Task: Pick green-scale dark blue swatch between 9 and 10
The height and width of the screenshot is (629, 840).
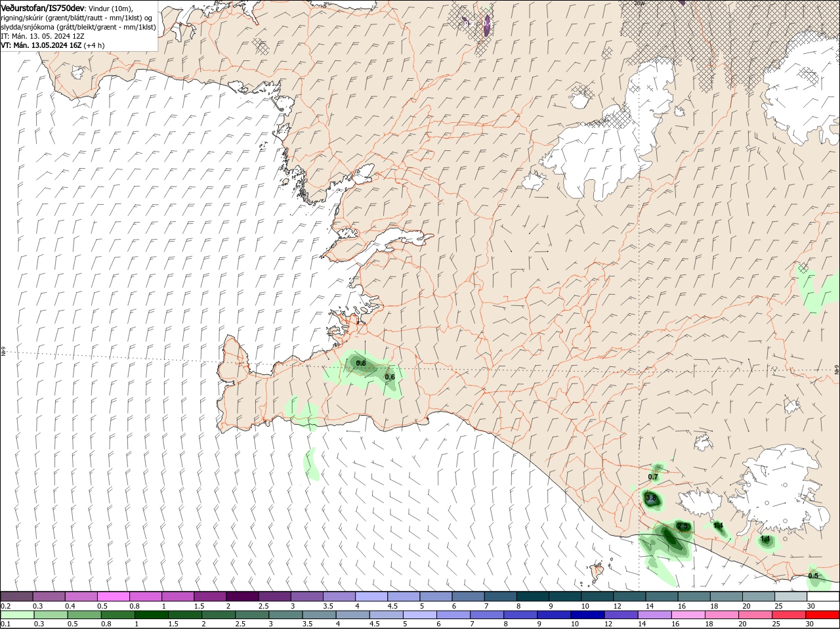Action: [x=555, y=615]
